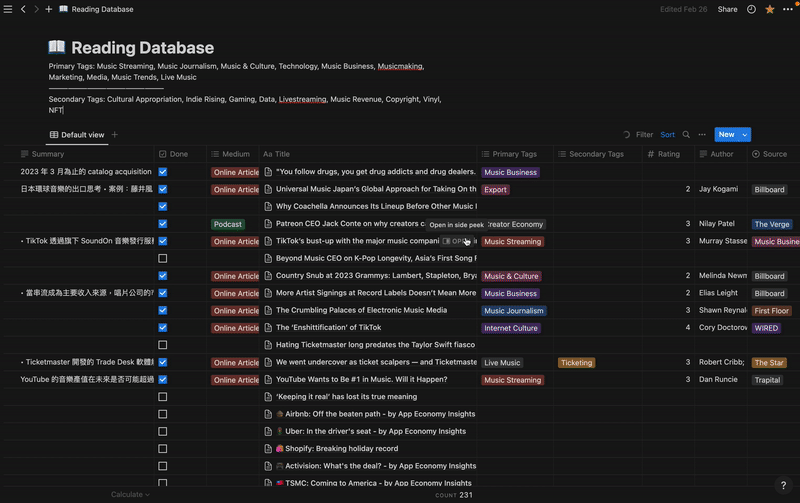Uncheck Done for 'You follow drugs' row
800x503 pixels.
tap(163, 172)
